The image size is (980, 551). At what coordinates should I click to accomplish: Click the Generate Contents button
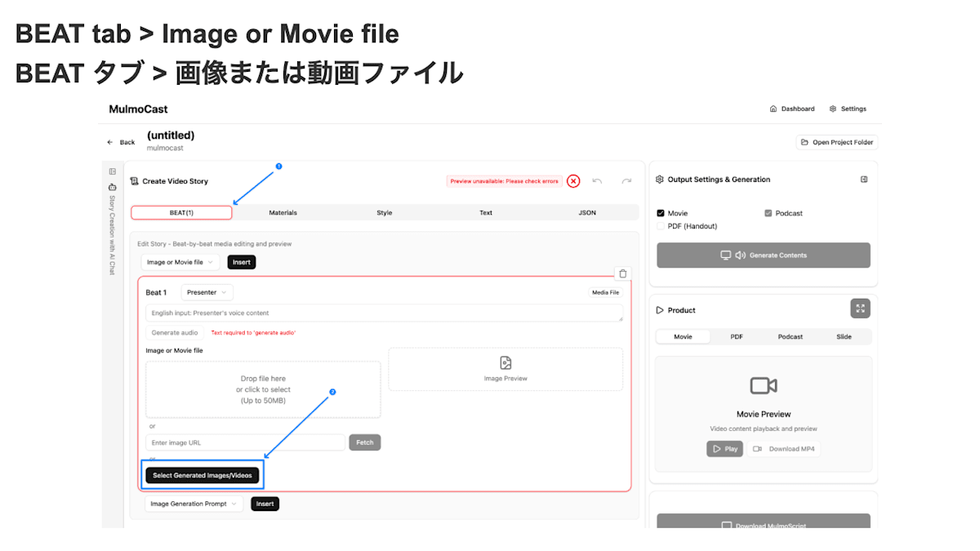tap(764, 256)
